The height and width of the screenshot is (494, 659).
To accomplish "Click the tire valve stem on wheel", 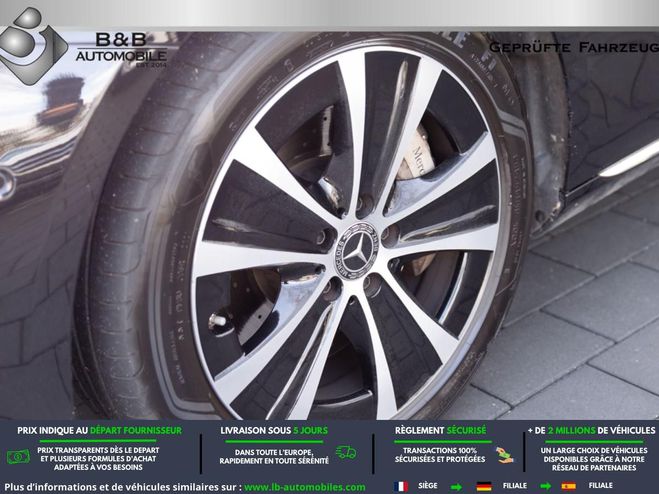I will coord(218,321).
